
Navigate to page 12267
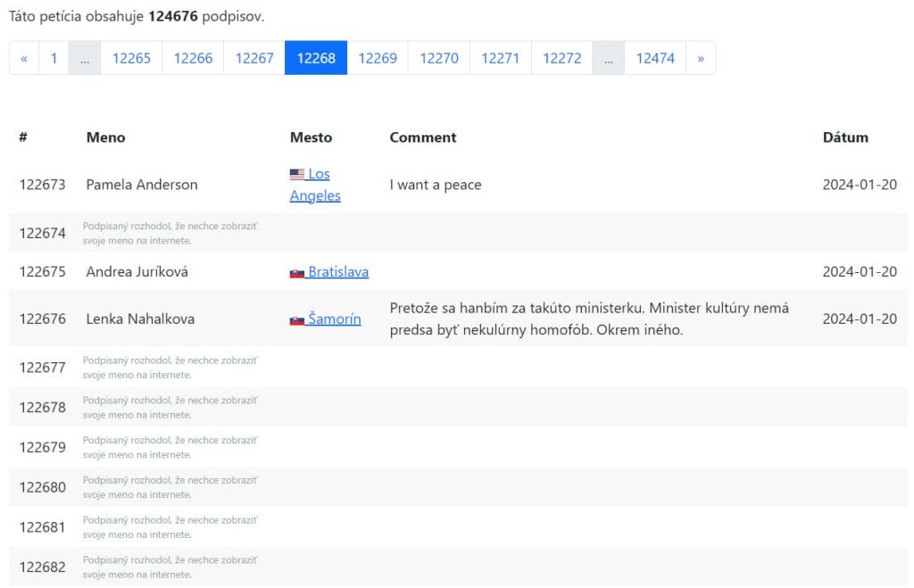click(254, 58)
